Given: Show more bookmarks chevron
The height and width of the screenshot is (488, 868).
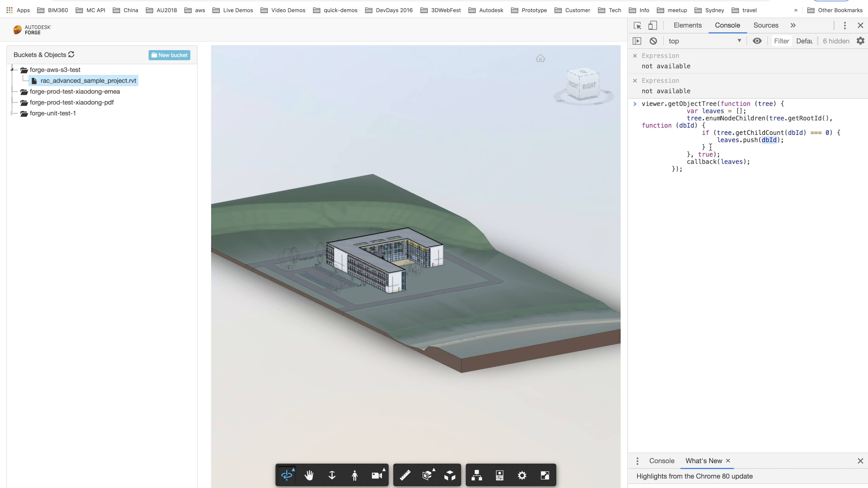Looking at the screenshot, I should (x=796, y=10).
